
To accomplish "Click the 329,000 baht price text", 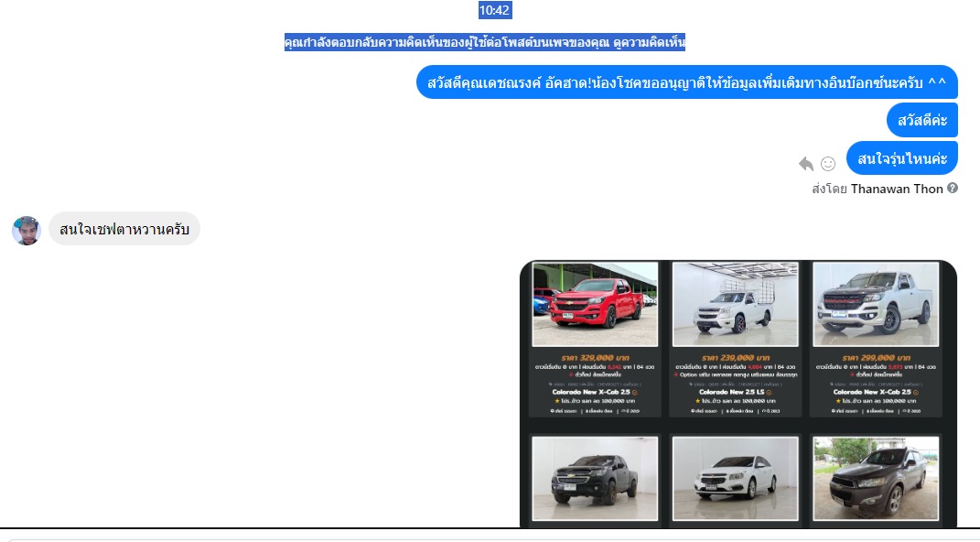I will pyautogui.click(x=595, y=358).
